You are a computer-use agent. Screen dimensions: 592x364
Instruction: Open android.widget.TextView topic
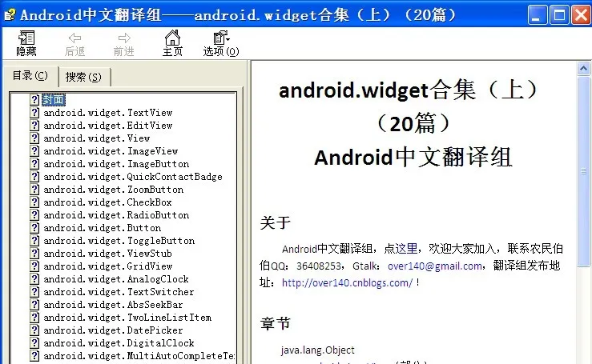[108, 113]
